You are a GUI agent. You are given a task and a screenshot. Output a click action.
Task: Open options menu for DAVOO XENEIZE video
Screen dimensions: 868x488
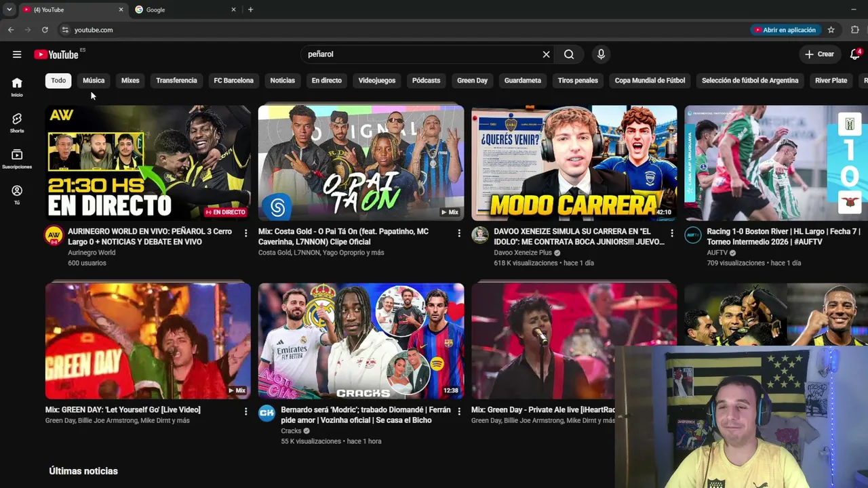pyautogui.click(x=672, y=233)
